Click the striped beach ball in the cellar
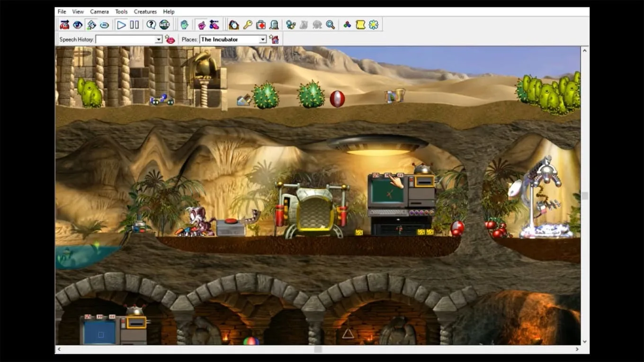Image resolution: width=644 pixels, height=362 pixels. tap(251, 341)
